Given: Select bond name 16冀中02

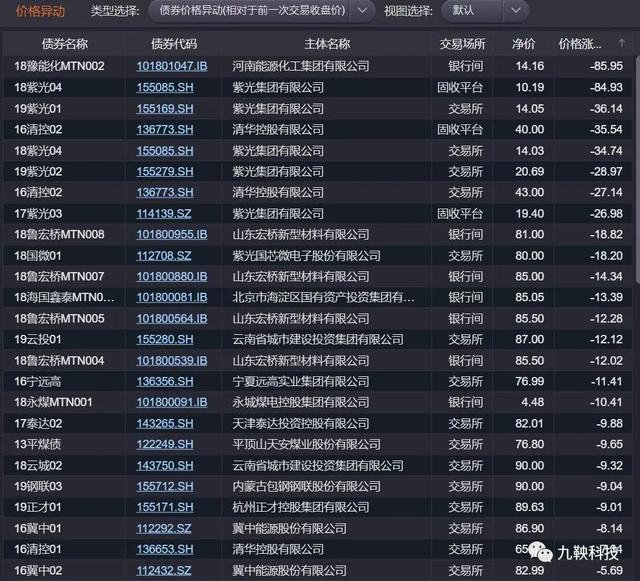Looking at the screenshot, I should (38, 570).
